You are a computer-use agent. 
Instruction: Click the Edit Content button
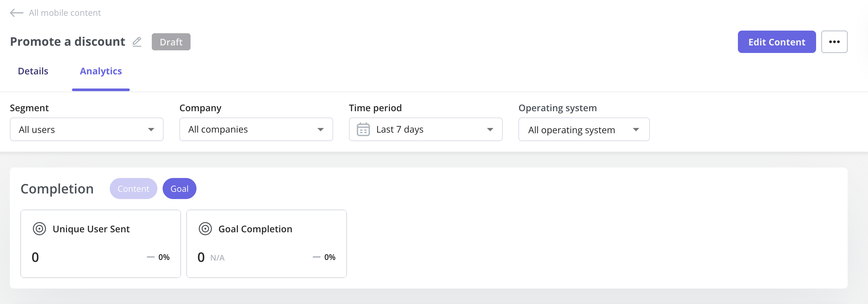(776, 42)
